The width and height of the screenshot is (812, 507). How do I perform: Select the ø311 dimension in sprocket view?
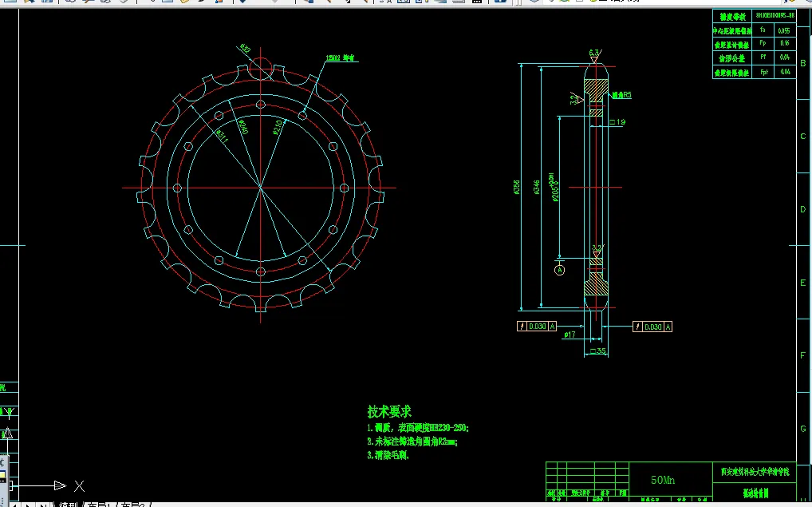[x=221, y=136]
